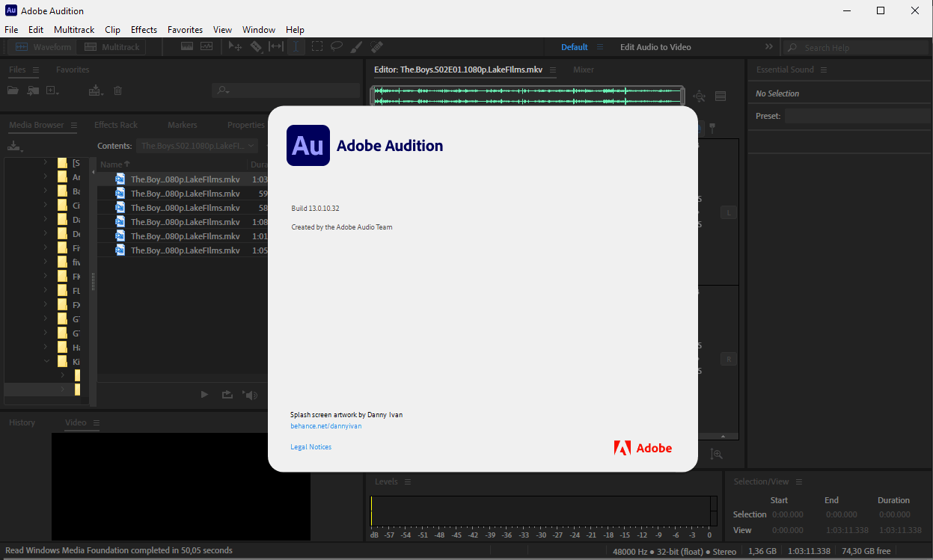Click the Levels meter bar

coord(540,511)
